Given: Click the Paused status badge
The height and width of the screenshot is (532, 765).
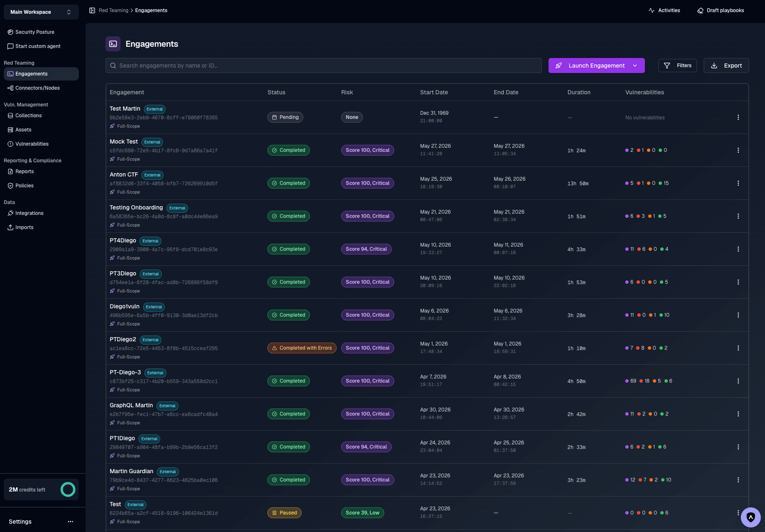Looking at the screenshot, I should [x=284, y=513].
